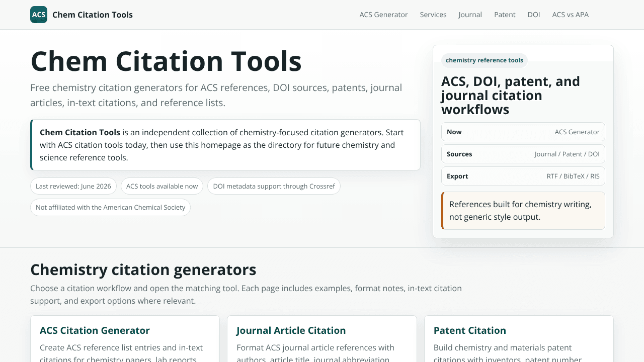
Task: Click the 'chemistry reference tools' badge
Action: click(485, 60)
